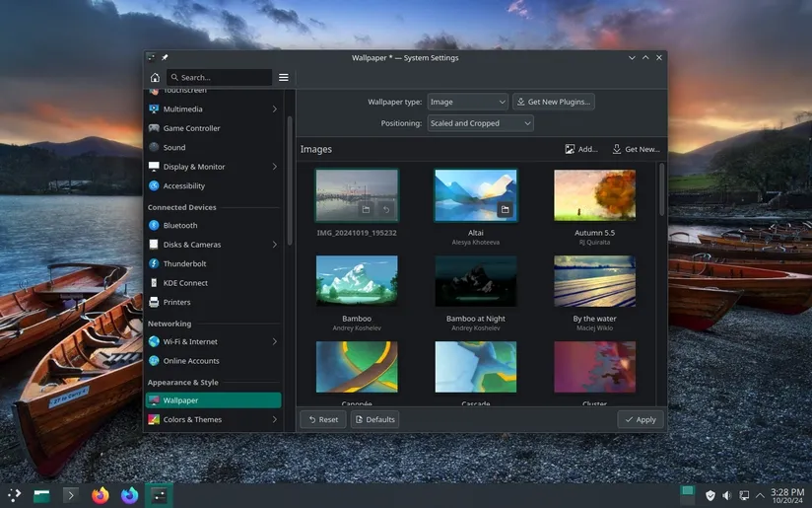This screenshot has height=508, width=812.
Task: Select the Bamboo at Night wallpaper
Action: pyautogui.click(x=475, y=280)
